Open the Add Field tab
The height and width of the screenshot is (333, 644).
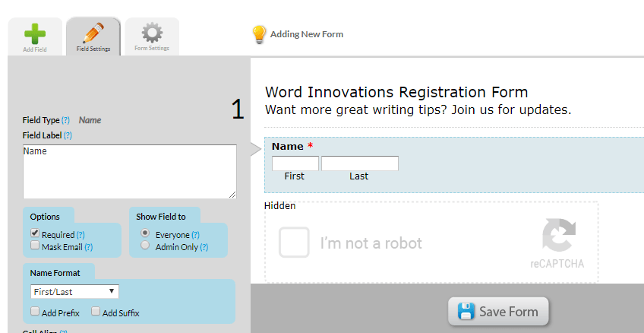pyautogui.click(x=35, y=37)
